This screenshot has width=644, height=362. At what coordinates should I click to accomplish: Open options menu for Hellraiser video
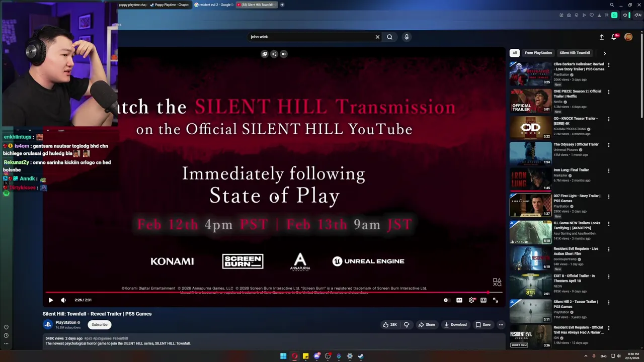tap(608, 65)
